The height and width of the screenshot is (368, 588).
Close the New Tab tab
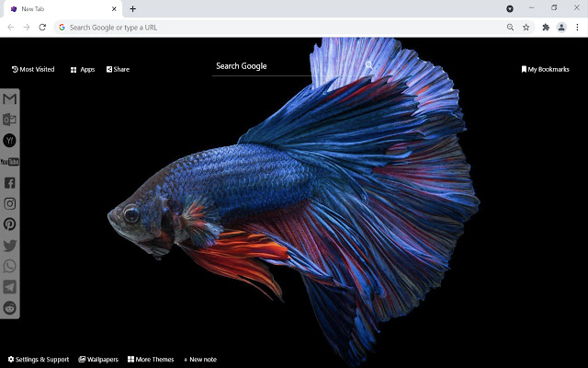[x=114, y=9]
